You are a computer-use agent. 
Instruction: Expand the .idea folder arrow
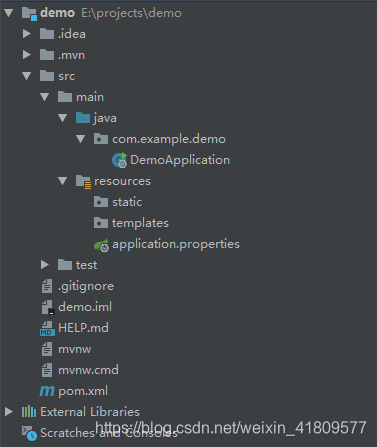(27, 34)
